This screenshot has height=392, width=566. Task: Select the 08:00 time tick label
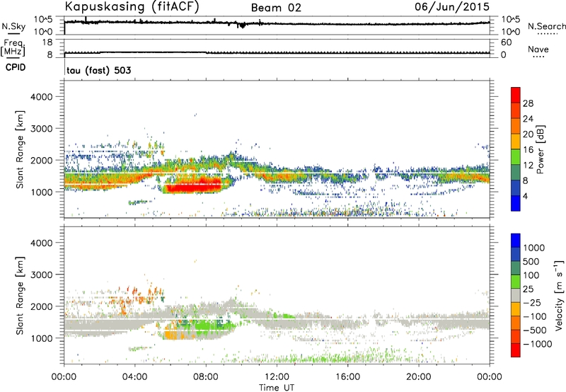[206, 377]
